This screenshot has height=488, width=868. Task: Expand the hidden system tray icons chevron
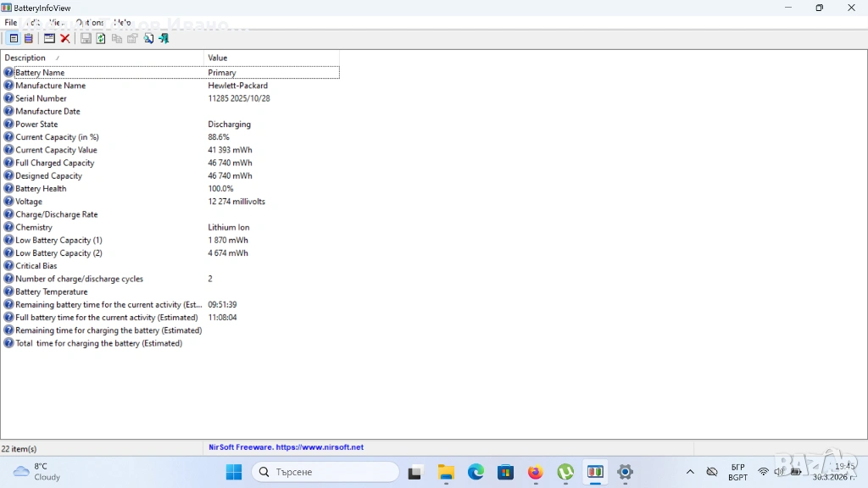tap(690, 472)
